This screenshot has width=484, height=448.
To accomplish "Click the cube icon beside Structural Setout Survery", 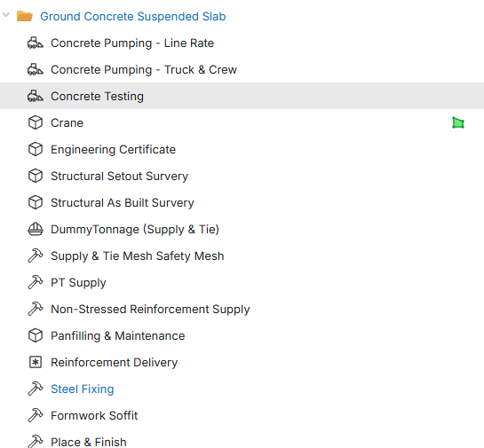I will click(x=36, y=176).
